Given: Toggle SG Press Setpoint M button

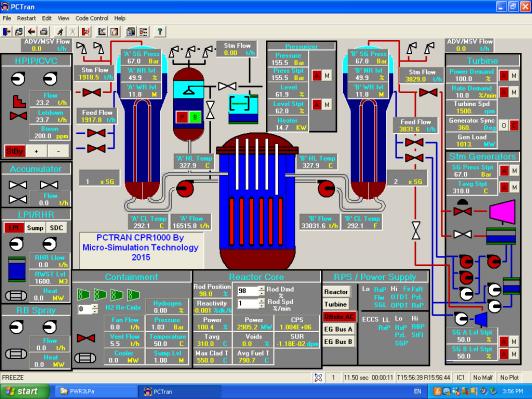Looking at the screenshot, I should point(514,170).
